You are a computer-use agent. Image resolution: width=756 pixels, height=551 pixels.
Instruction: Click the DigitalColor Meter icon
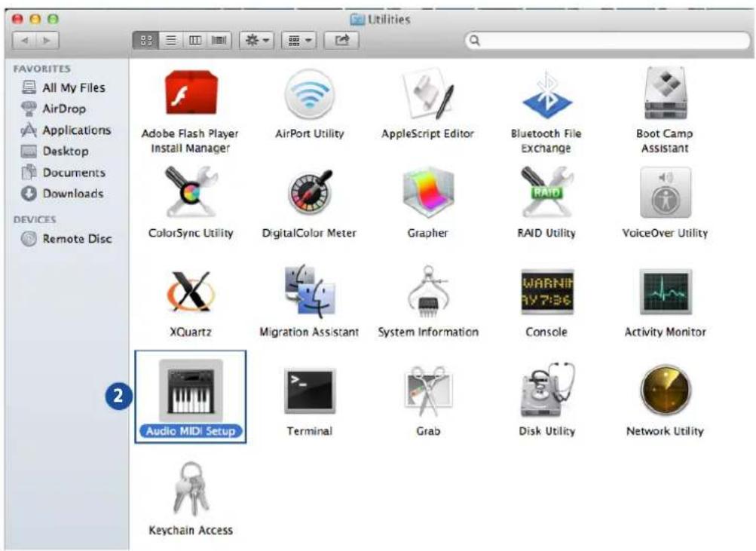point(310,192)
